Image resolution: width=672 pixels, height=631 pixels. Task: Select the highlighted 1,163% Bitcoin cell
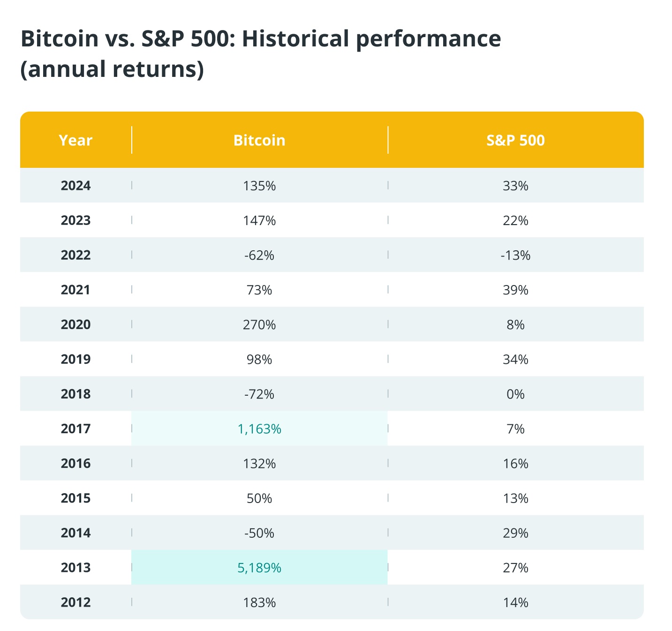259,429
